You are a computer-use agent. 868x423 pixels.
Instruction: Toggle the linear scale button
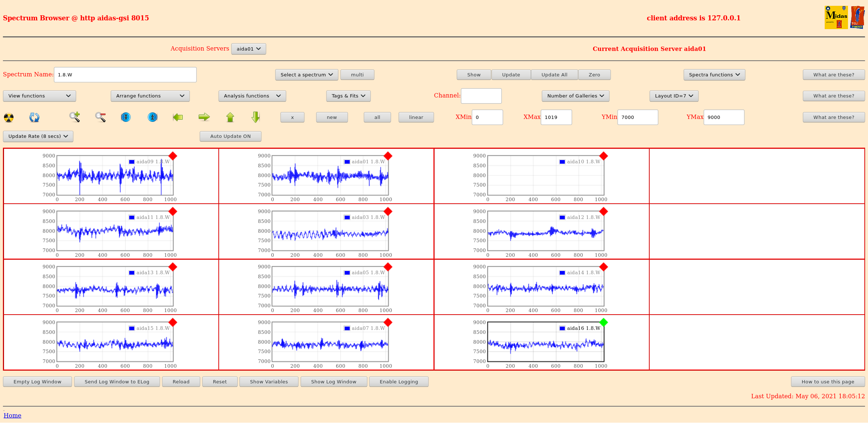coord(416,117)
